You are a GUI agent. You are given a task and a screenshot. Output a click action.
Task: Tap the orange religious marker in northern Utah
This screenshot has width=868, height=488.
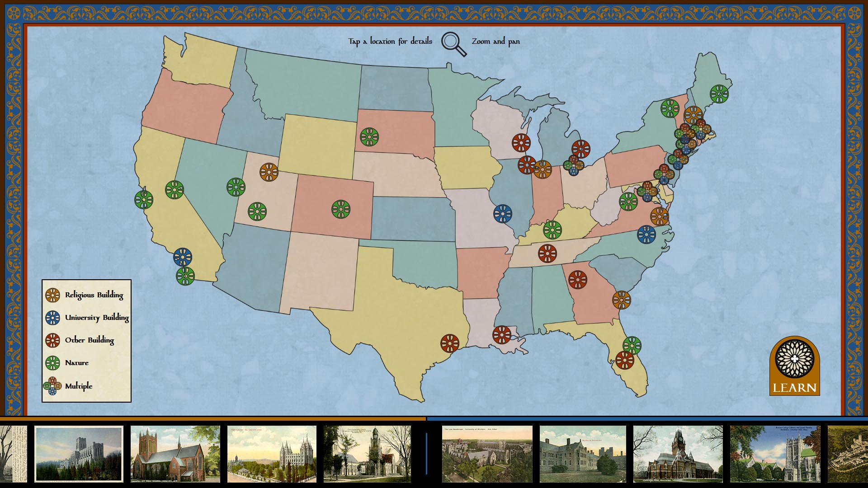269,172
